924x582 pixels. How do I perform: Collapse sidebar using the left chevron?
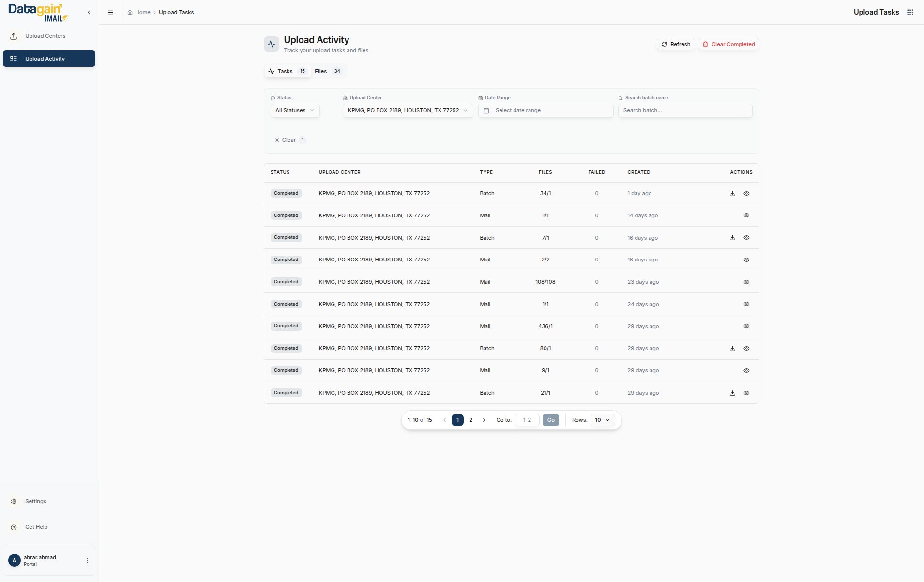pyautogui.click(x=89, y=13)
